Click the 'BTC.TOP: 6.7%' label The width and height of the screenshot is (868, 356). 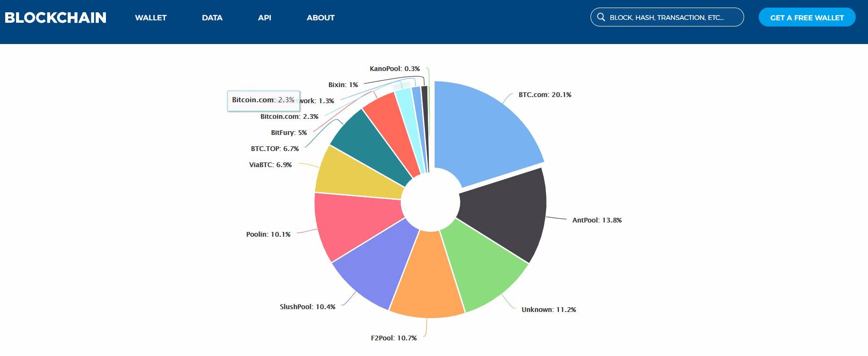275,149
